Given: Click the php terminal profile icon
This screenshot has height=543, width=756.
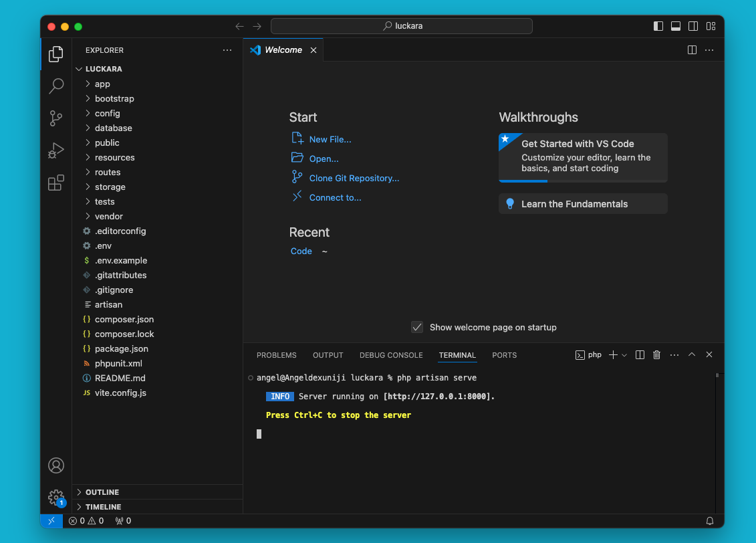Looking at the screenshot, I should [580, 355].
